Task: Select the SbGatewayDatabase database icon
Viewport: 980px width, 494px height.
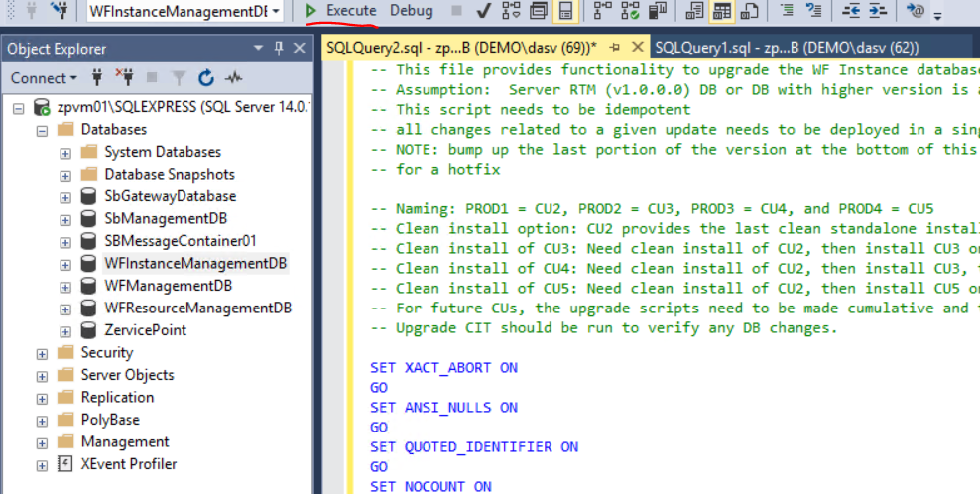Action: pyautogui.click(x=88, y=196)
